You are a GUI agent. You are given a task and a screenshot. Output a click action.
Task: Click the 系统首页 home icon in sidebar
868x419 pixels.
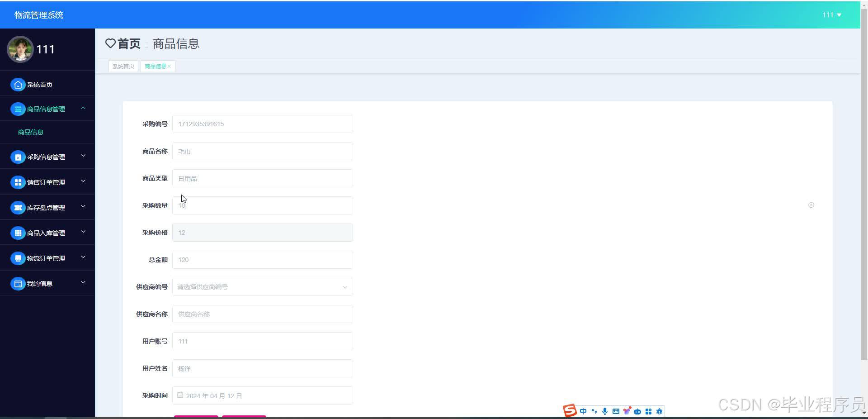(18, 85)
